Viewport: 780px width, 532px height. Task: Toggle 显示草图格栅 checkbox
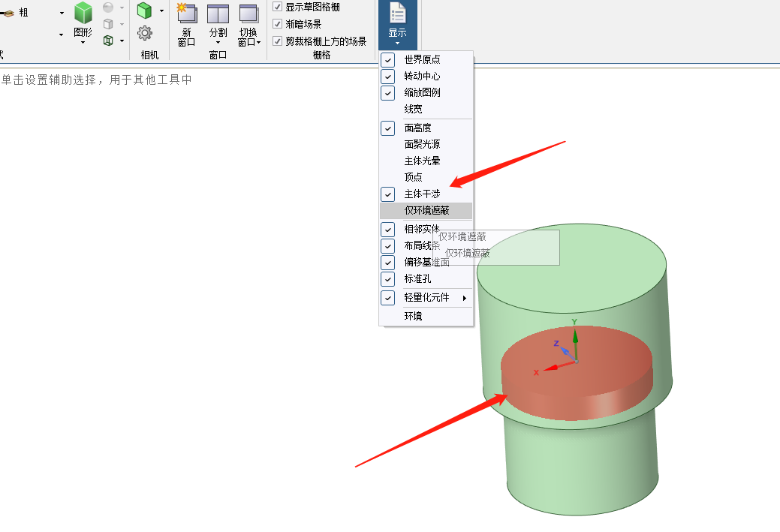point(278,7)
